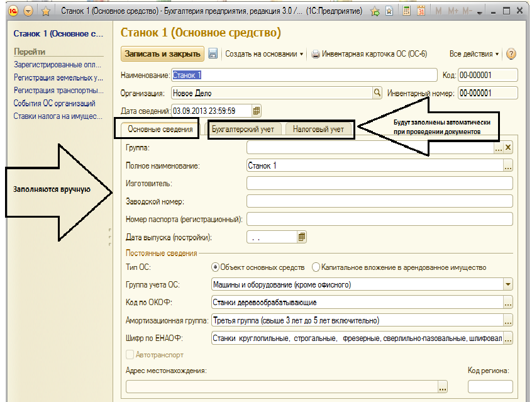This screenshot has height=402, width=532.
Task: Switch to Бухгалтерский учет tab
Action: click(243, 130)
